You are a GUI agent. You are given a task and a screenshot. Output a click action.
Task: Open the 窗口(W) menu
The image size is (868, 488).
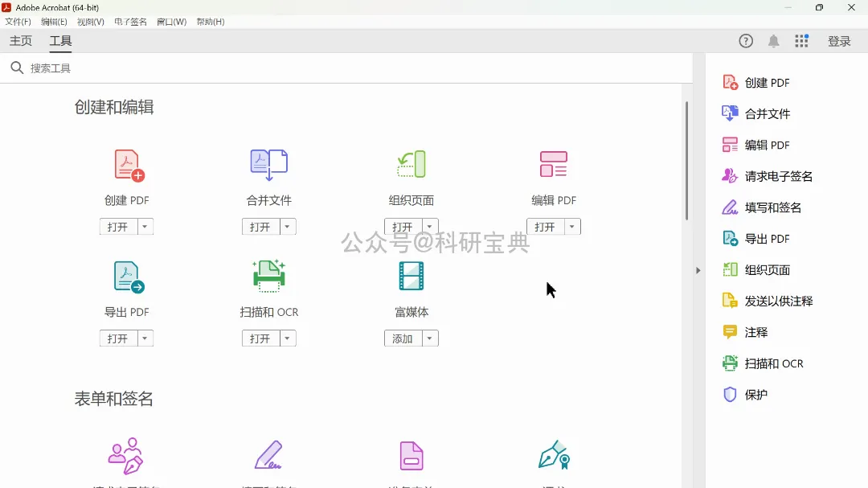pyautogui.click(x=172, y=22)
